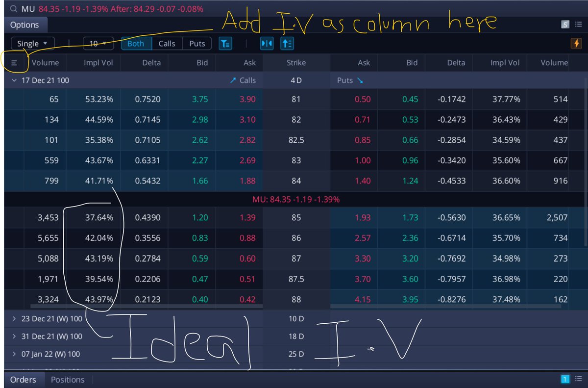This screenshot has height=388, width=588.
Task: Switch to the Positions tab
Action: (68, 379)
